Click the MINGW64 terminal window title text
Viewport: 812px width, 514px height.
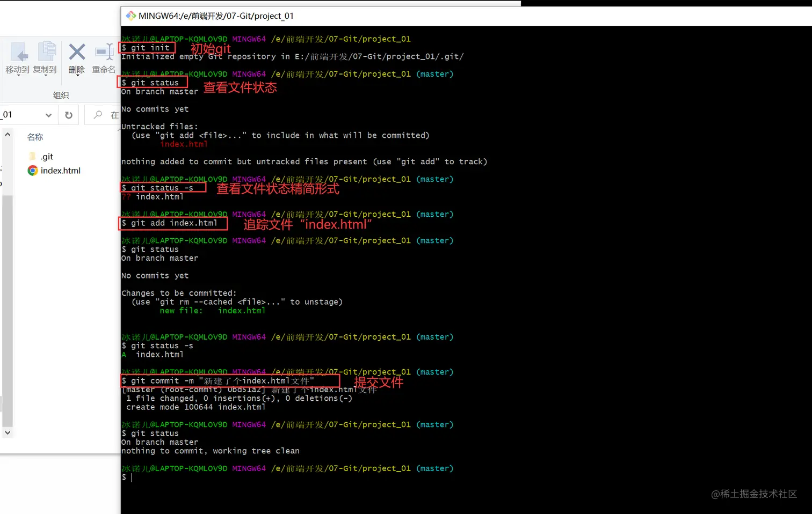216,16
